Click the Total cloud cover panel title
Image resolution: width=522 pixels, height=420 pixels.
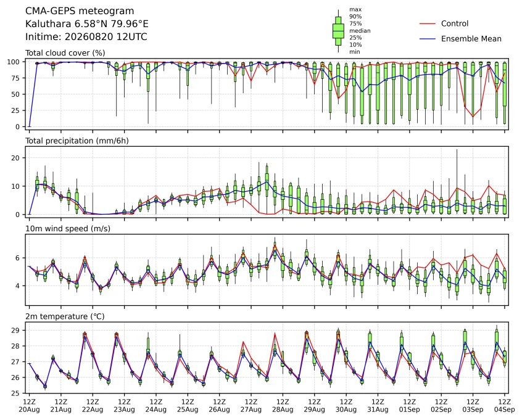65,53
